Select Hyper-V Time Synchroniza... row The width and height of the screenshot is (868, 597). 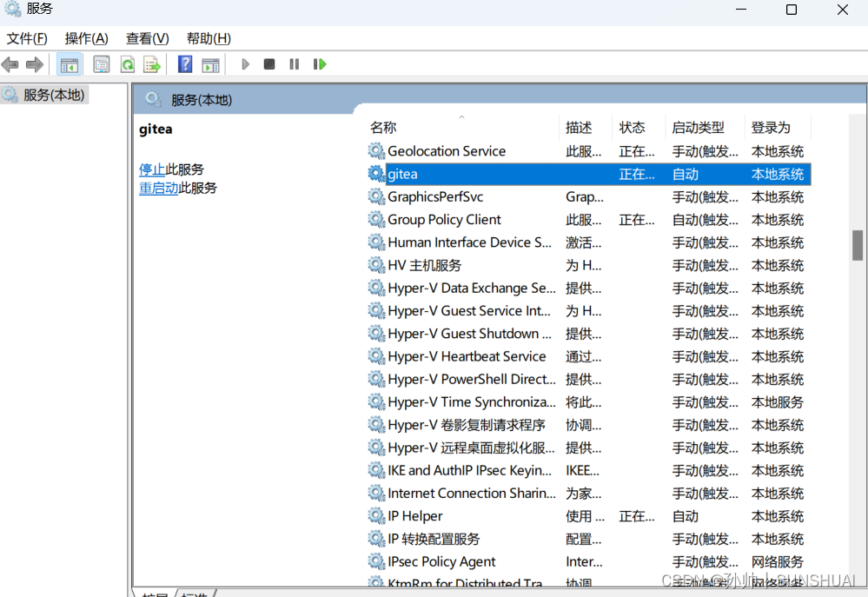[x=589, y=401]
